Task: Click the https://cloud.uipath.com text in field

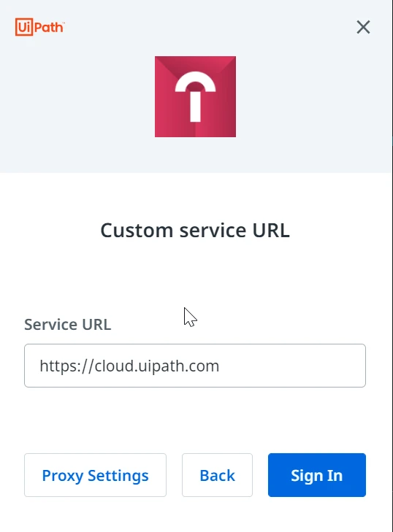Action: [129, 366]
